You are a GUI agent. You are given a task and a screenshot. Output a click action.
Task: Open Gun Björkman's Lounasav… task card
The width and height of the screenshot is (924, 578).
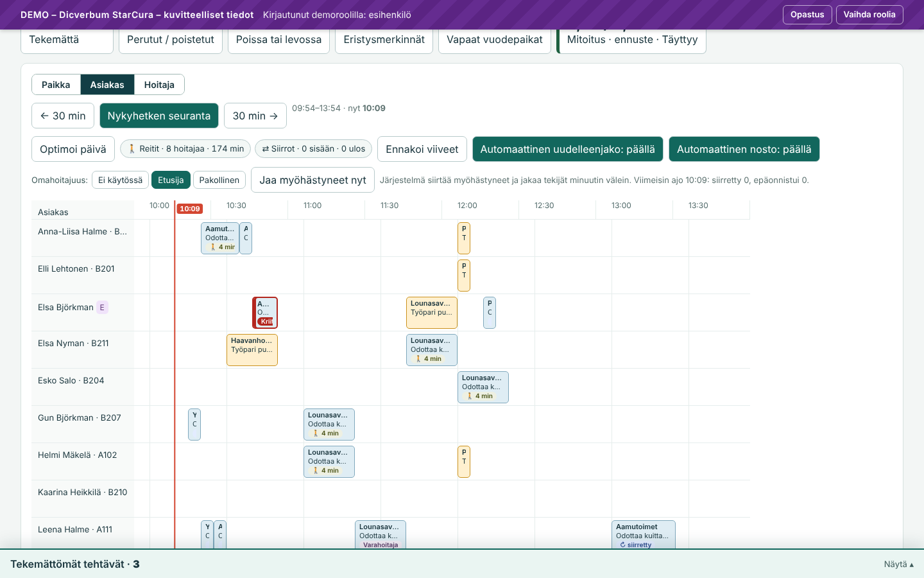329,425
